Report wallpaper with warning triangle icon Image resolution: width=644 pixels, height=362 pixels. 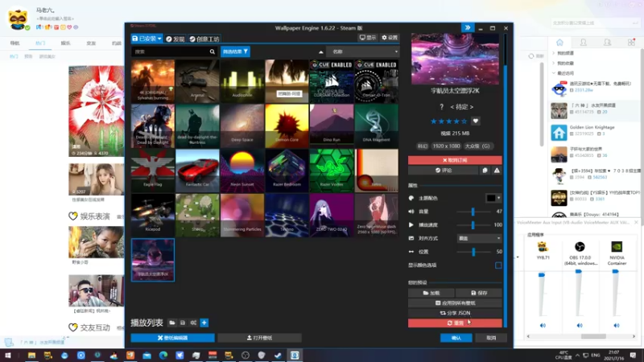coord(497,170)
